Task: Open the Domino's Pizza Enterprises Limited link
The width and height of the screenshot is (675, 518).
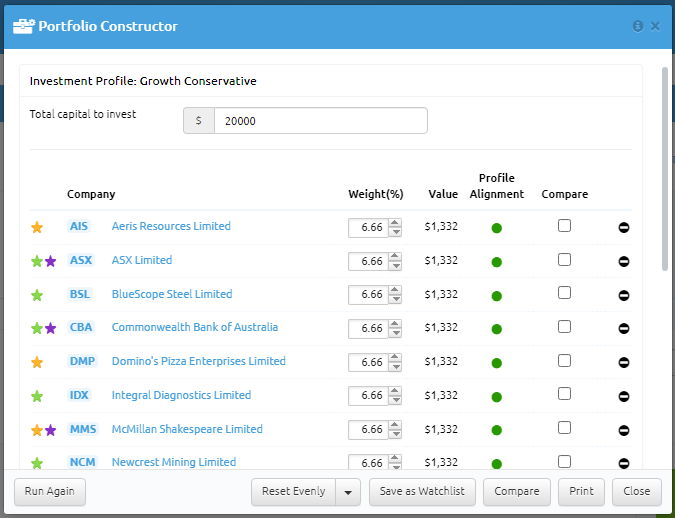Action: coord(198,361)
